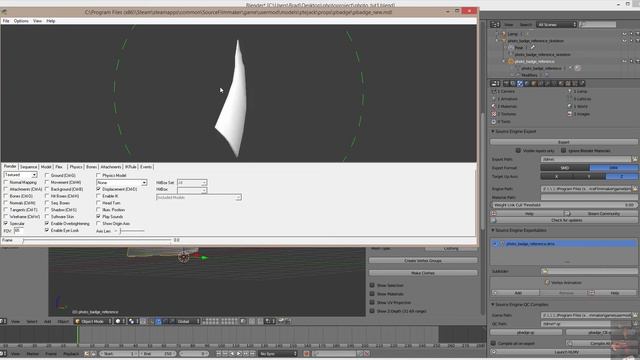The width and height of the screenshot is (640, 360).
Task: Click the Scene properties tab icon in Blender
Action: 520,84
